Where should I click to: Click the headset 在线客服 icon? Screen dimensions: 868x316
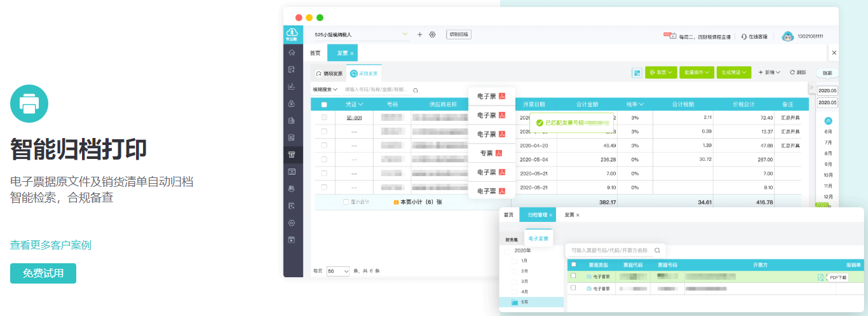click(744, 36)
